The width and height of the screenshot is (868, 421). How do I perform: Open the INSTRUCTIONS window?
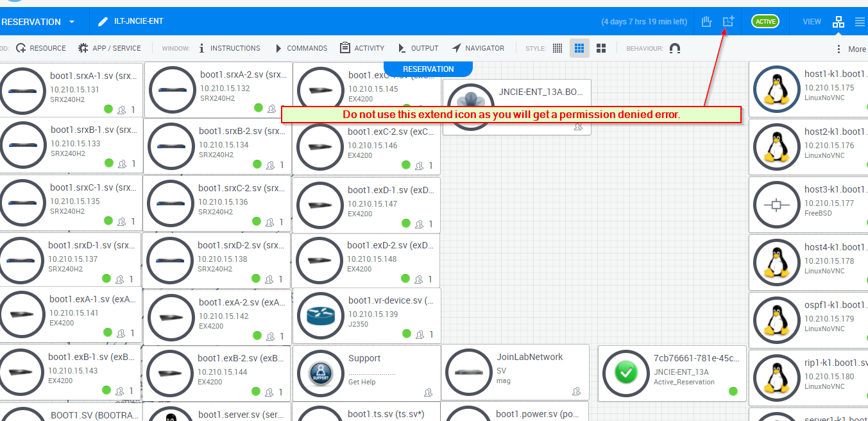[x=228, y=48]
